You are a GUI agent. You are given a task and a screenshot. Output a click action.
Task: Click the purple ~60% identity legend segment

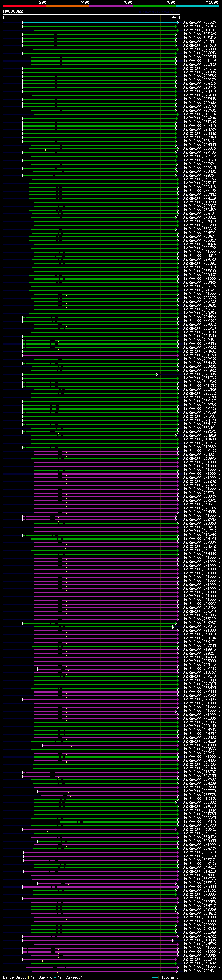(111, 6)
